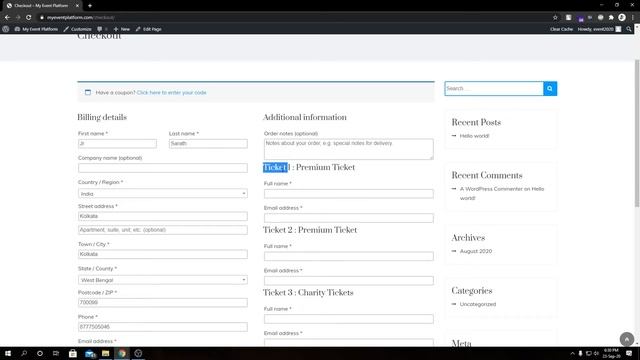Open the 'Hello world!' recent post link
Viewport: 640px width, 360px height.
474,136
